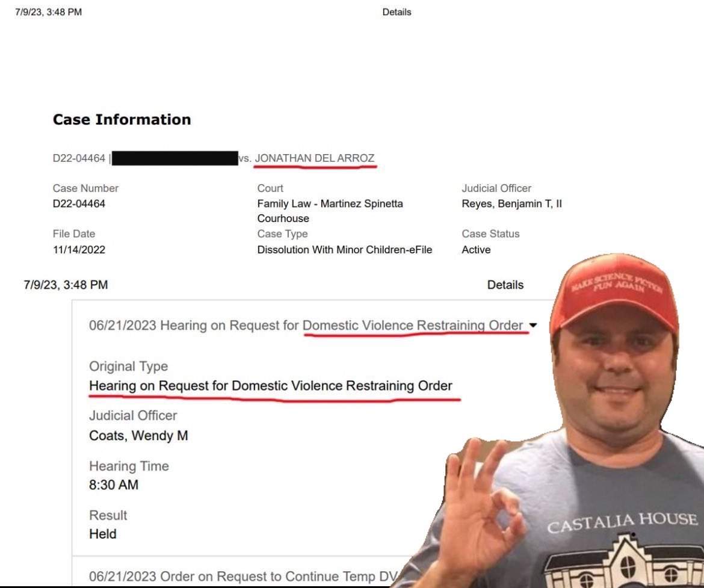Select the Case Information heading

[x=122, y=120]
